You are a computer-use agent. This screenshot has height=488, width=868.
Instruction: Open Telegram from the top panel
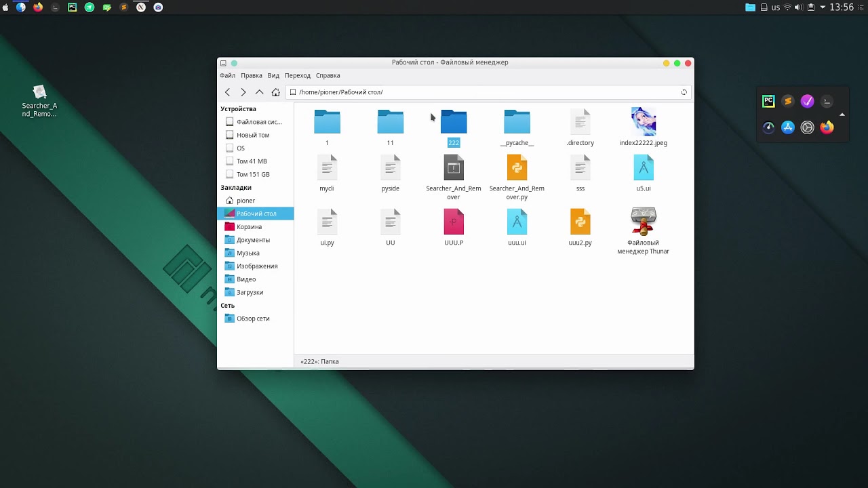tap(90, 7)
